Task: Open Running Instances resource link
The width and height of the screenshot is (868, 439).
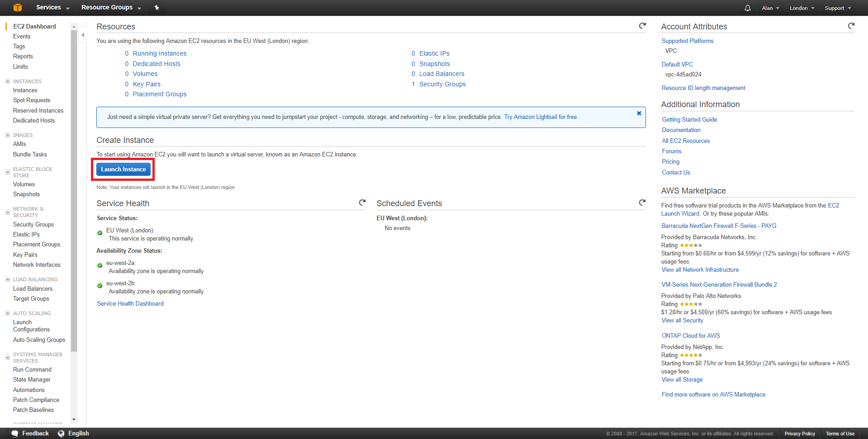Action: click(160, 53)
